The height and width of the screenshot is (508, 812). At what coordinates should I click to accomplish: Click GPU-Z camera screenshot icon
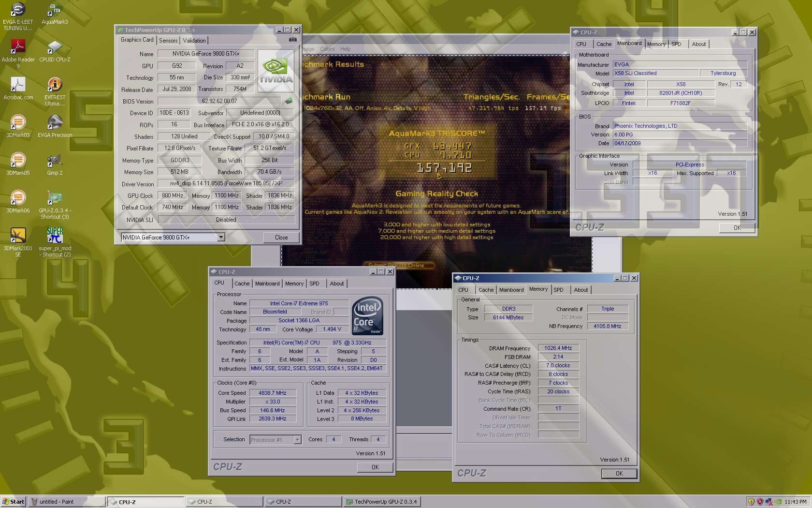[292, 40]
